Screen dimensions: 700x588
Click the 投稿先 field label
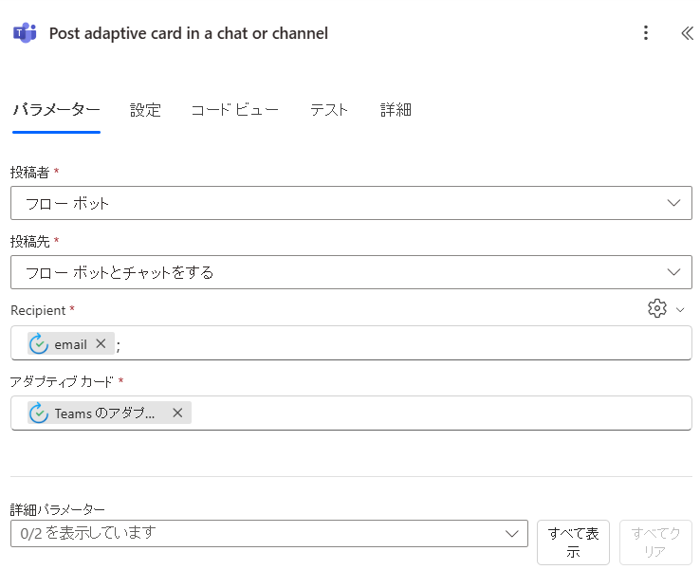click(x=30, y=242)
